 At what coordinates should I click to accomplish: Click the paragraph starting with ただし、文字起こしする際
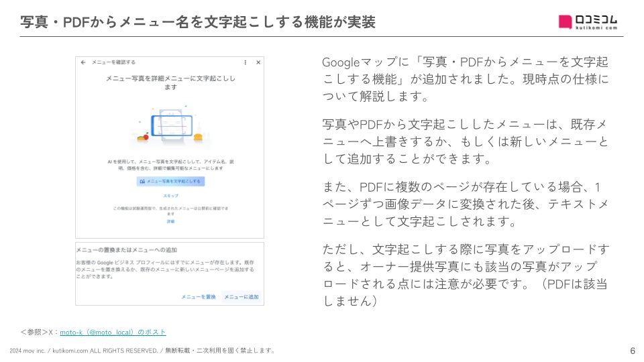click(465, 275)
